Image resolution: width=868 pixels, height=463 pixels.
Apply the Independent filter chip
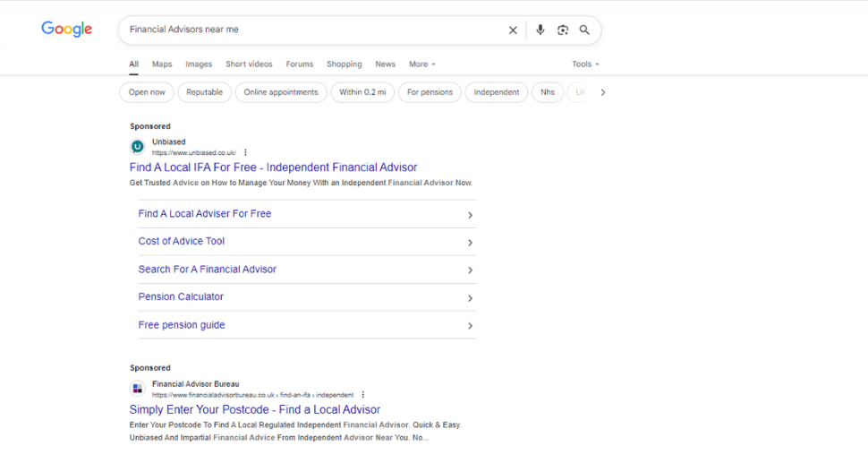pyautogui.click(x=497, y=92)
